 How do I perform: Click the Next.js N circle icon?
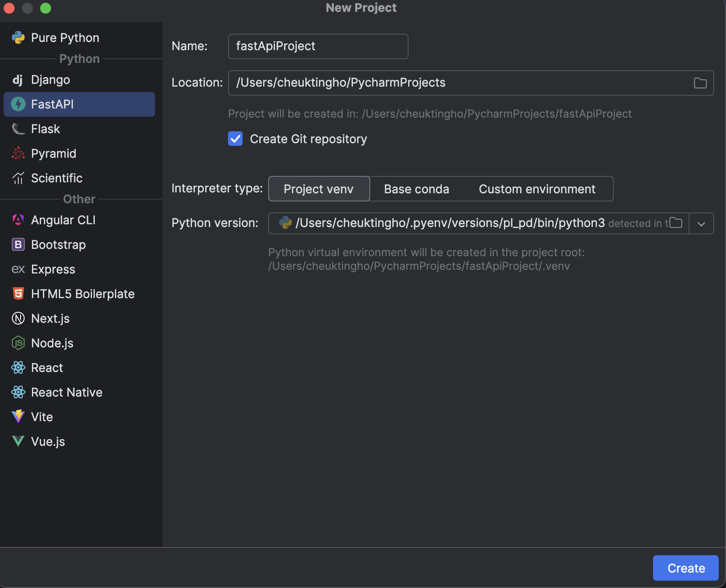pos(18,319)
